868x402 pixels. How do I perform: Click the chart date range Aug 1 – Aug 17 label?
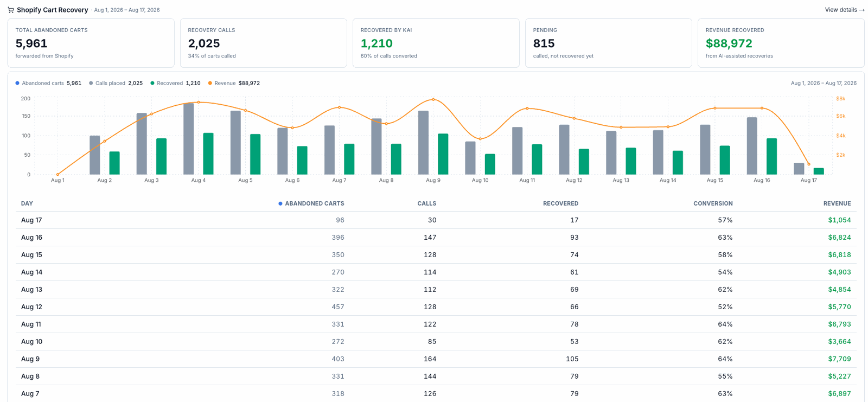tap(824, 83)
